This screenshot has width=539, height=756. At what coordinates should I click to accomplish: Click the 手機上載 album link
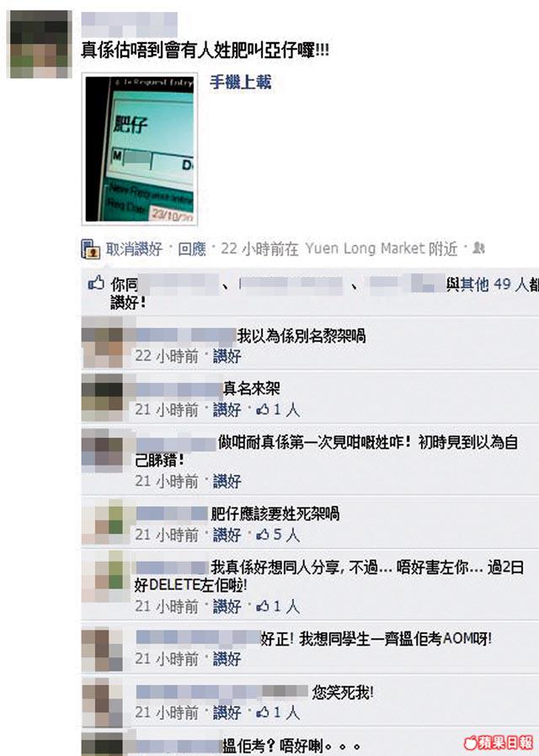[x=240, y=83]
